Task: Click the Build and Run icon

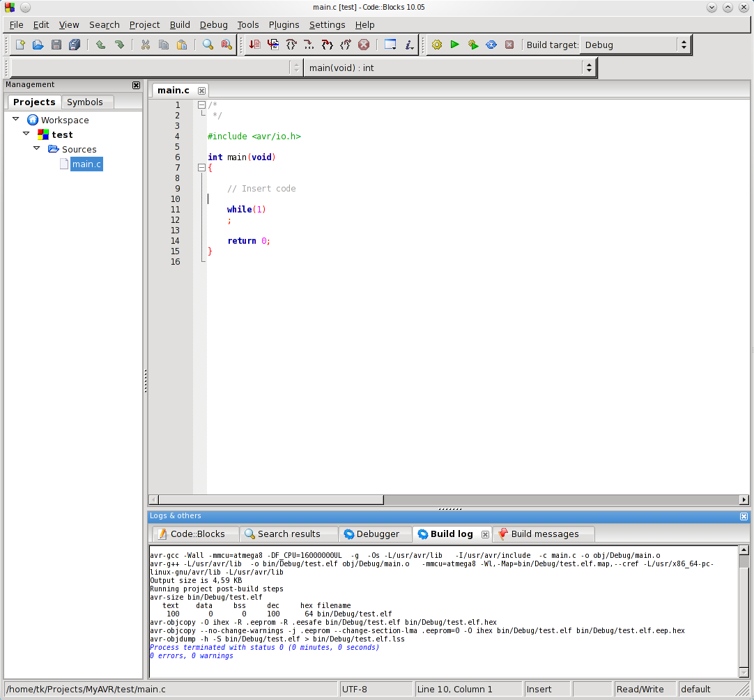Action: tap(472, 44)
